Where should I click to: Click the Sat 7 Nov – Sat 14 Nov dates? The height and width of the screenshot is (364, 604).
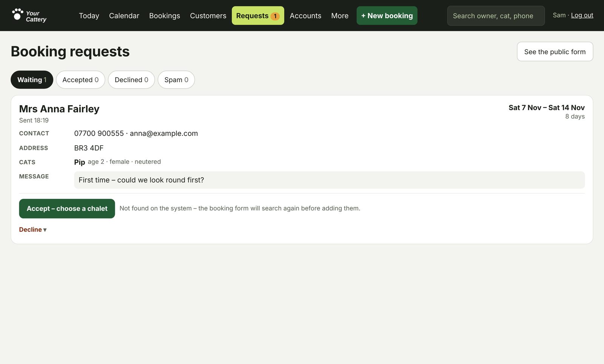coord(547,108)
